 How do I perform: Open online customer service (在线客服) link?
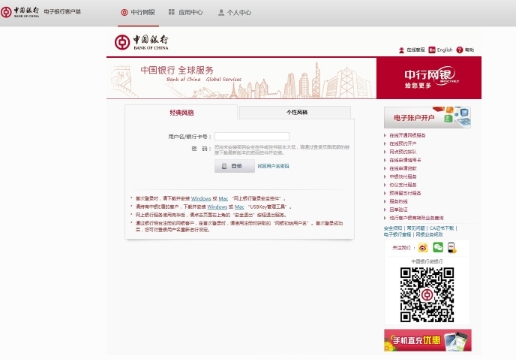point(412,50)
